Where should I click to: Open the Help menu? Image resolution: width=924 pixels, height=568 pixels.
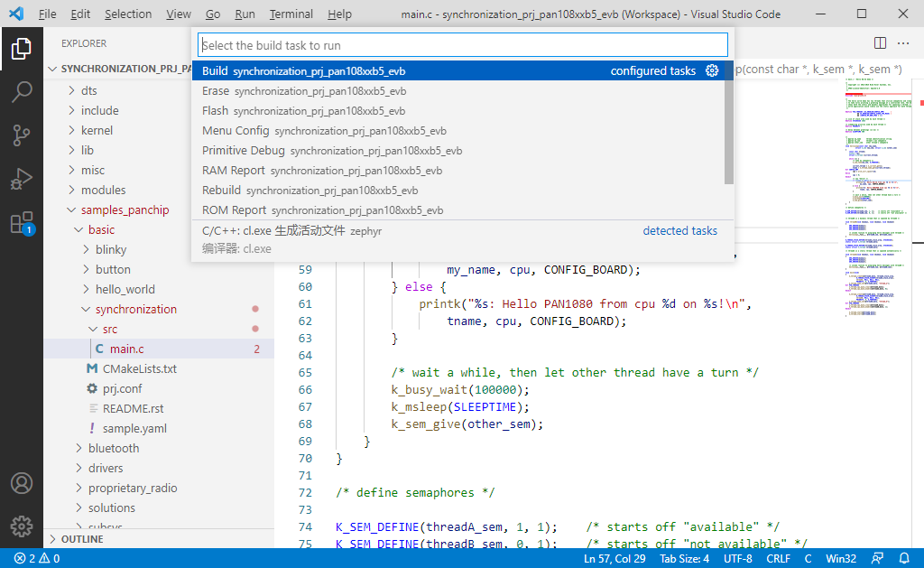click(339, 14)
